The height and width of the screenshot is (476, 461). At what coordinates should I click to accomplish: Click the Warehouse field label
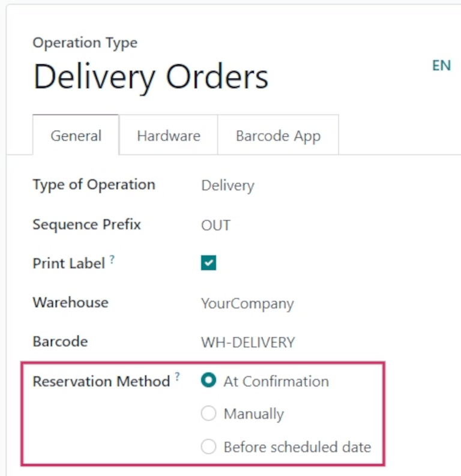pos(70,302)
